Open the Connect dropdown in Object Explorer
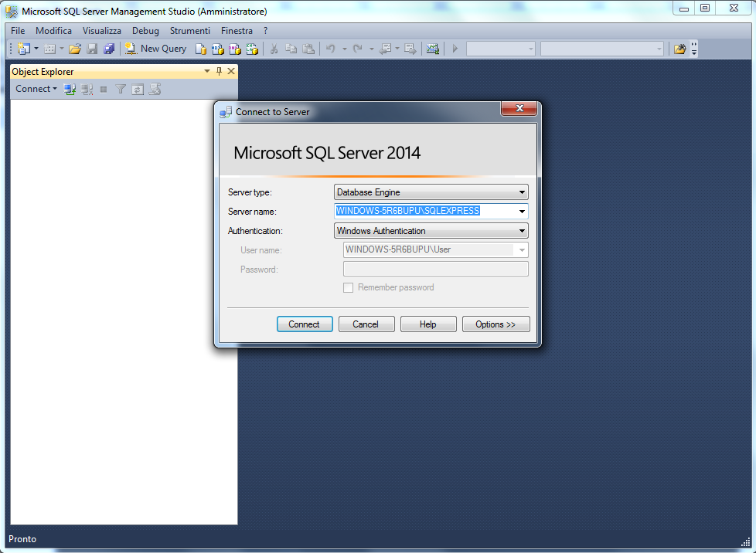Screen dimensions: 756x553 tap(36, 89)
